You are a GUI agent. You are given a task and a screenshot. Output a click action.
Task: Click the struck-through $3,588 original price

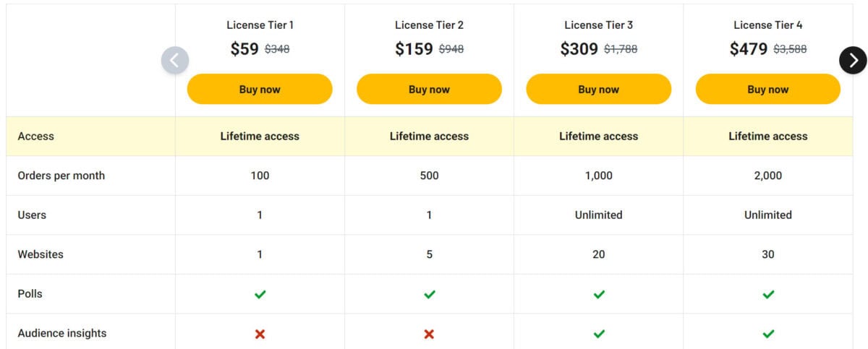click(790, 50)
